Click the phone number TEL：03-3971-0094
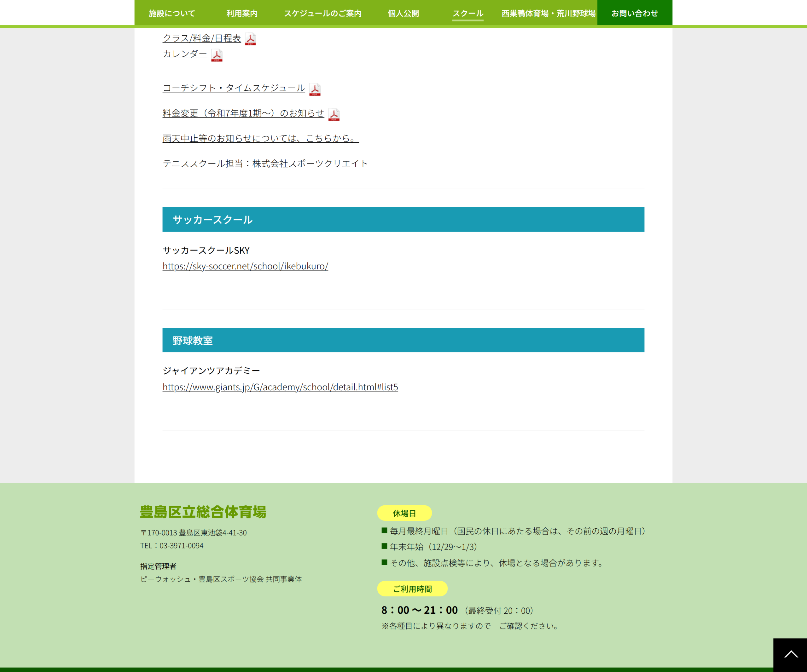Image resolution: width=807 pixels, height=672 pixels. [x=172, y=546]
